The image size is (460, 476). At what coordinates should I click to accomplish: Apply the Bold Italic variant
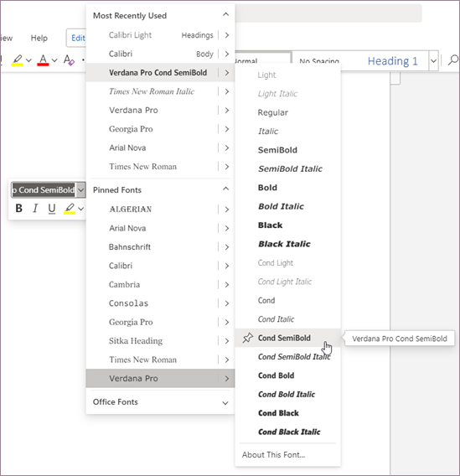click(x=287, y=206)
